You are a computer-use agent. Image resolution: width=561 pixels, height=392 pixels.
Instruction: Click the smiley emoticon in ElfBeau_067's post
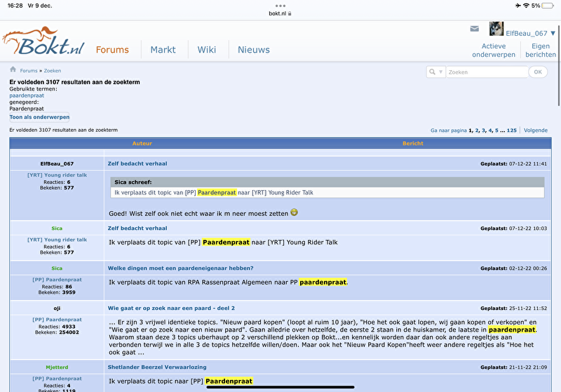(294, 212)
